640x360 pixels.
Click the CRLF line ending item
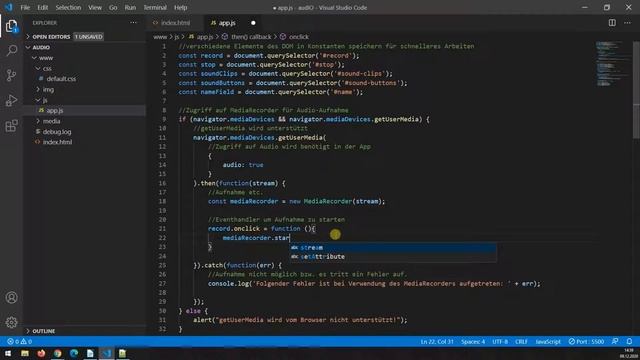(x=521, y=342)
